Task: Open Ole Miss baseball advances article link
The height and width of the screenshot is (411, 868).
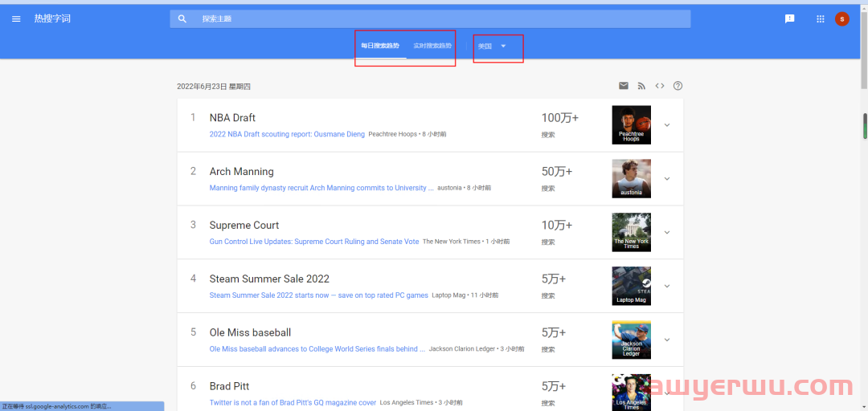Action: 317,349
